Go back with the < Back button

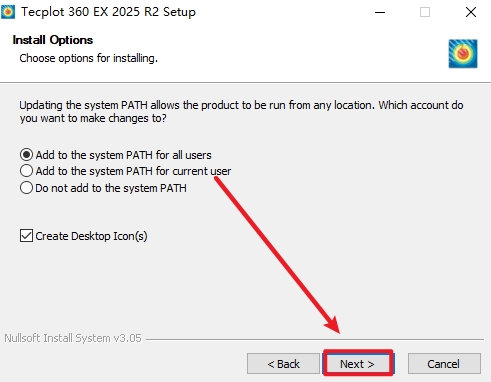(x=283, y=363)
